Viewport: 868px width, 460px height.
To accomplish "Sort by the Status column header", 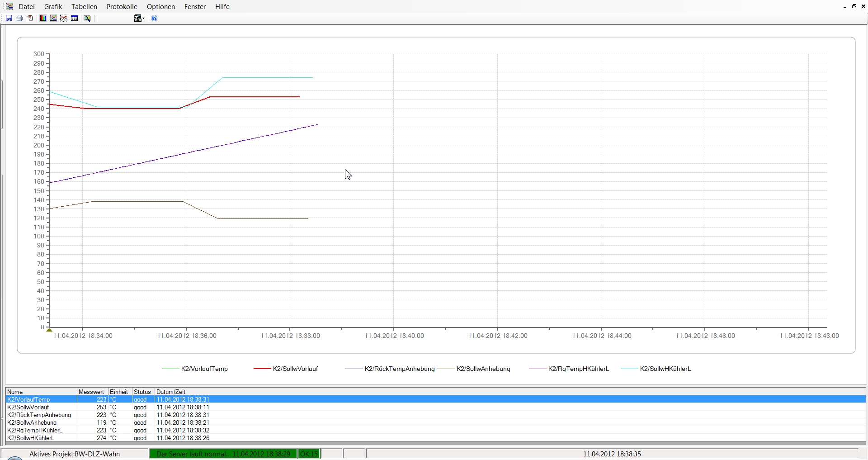I will coord(143,392).
